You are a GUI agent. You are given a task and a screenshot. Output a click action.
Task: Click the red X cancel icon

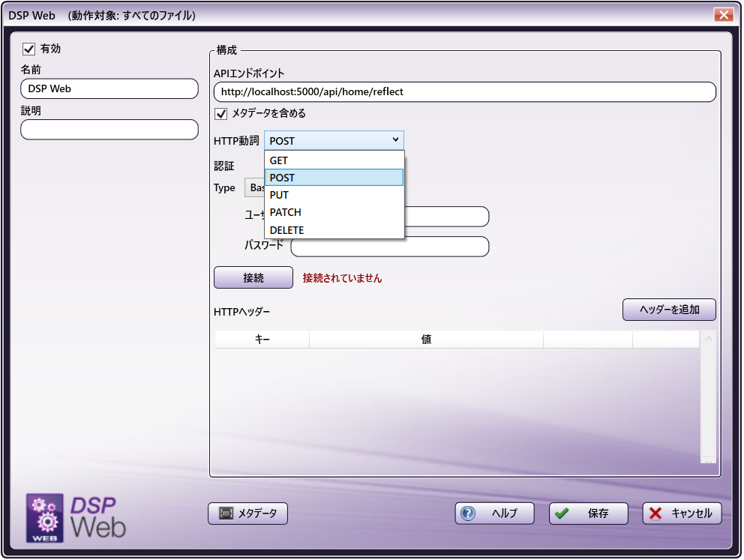coord(655,514)
